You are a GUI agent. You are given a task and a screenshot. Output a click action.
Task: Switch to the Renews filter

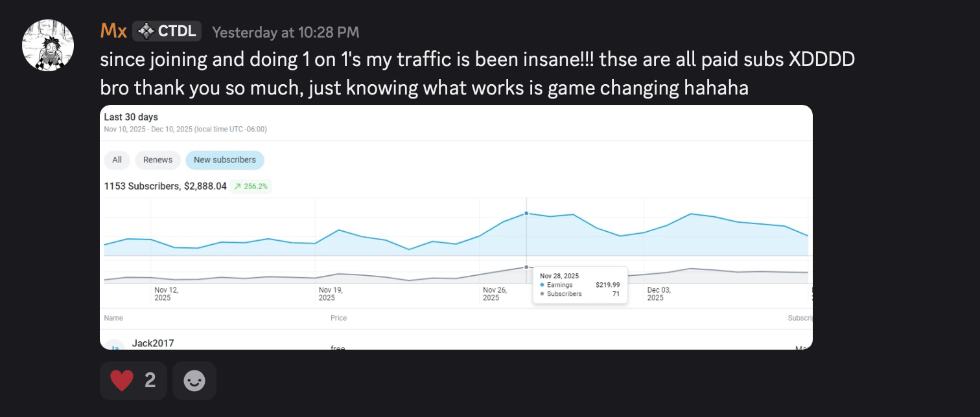pos(158,160)
